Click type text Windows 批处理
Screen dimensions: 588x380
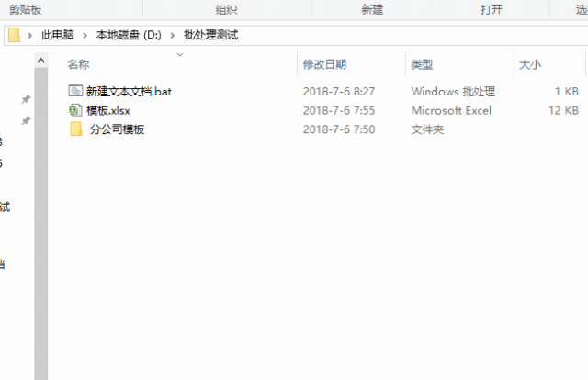coord(453,92)
